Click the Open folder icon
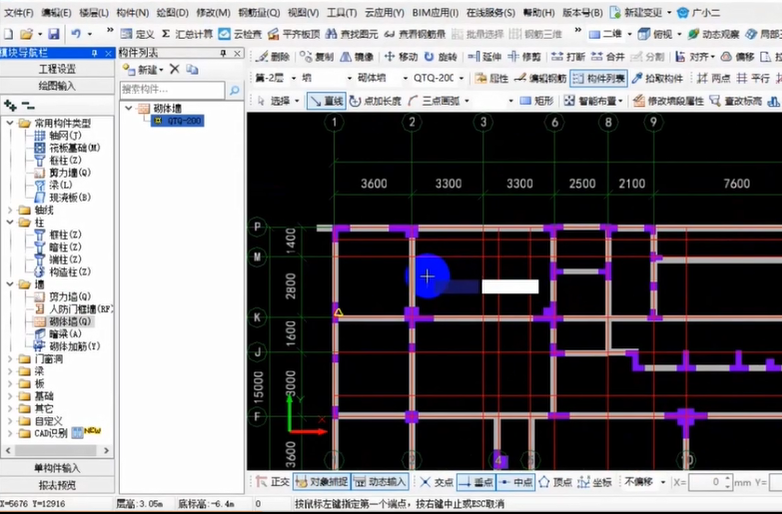 click(26, 34)
